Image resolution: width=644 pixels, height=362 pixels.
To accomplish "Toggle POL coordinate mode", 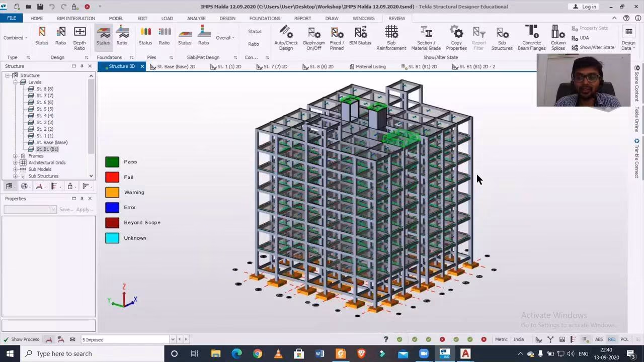I will 624,339.
